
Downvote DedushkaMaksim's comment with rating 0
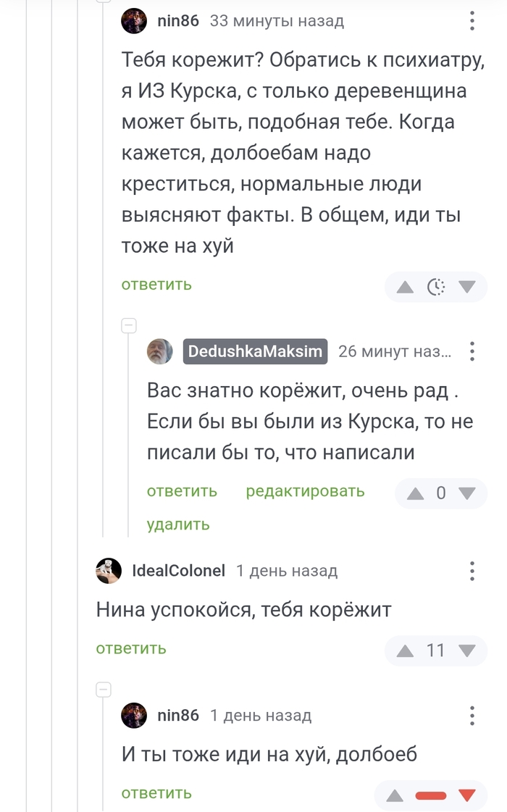click(x=467, y=494)
